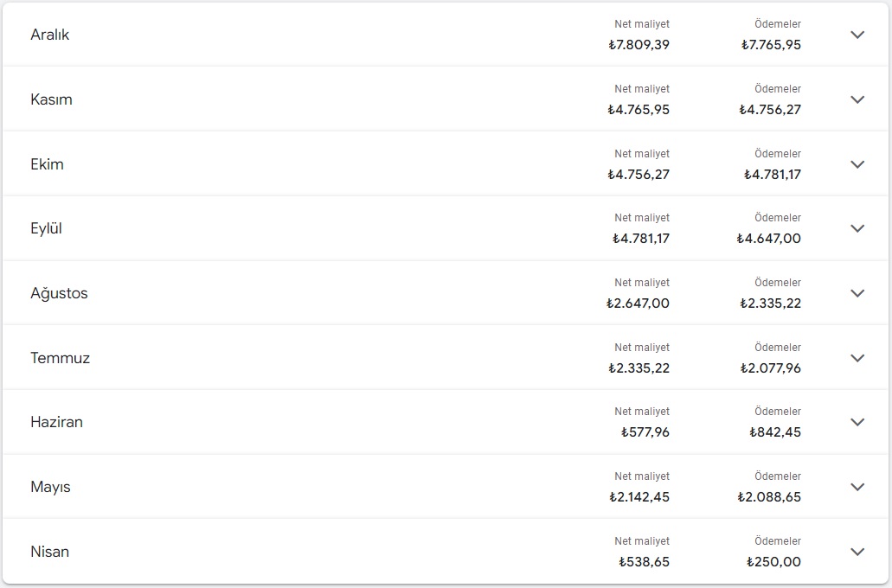This screenshot has width=892, height=588.
Task: Click Haziran ödemeler amount ₺842,45
Action: pyautogui.click(x=775, y=432)
